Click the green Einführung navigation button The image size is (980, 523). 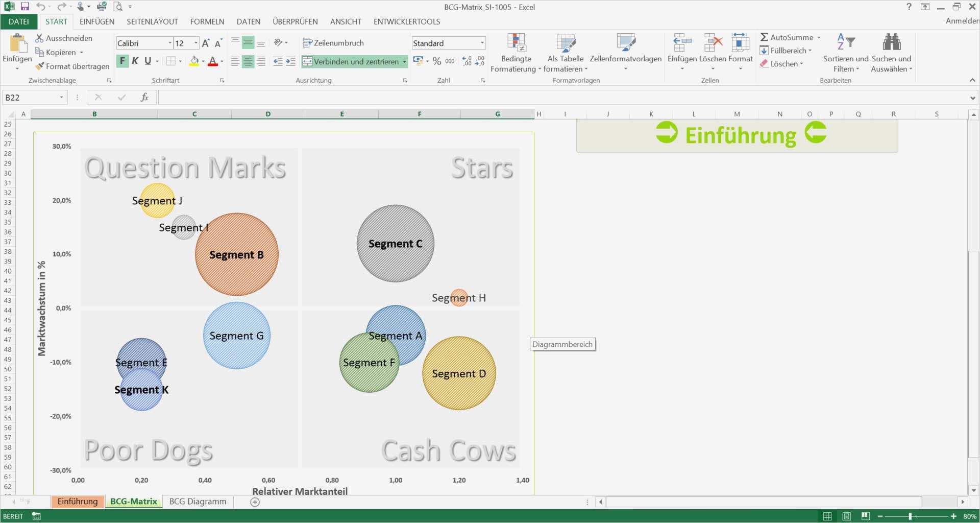pos(737,135)
